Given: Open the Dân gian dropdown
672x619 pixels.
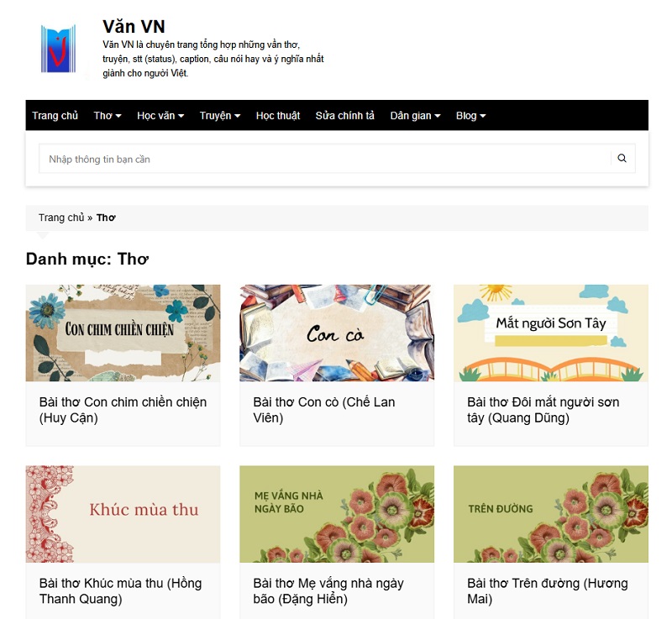Looking at the screenshot, I should [415, 116].
